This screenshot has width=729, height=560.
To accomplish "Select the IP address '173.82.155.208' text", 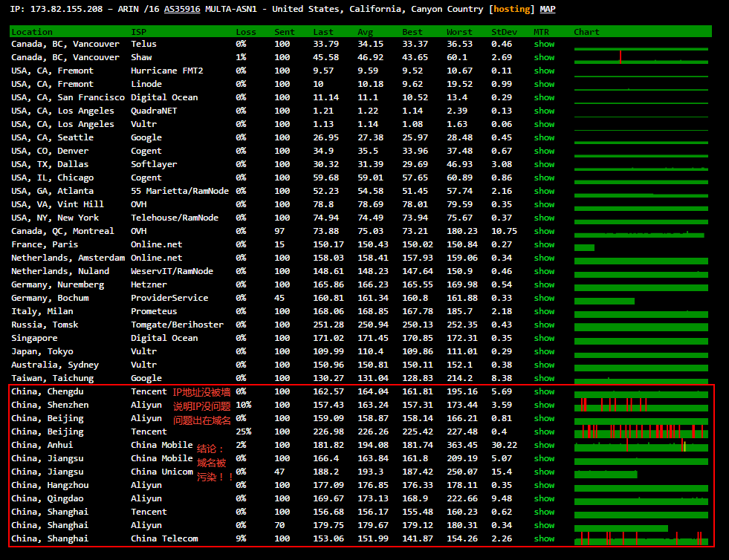I will 66,9.
